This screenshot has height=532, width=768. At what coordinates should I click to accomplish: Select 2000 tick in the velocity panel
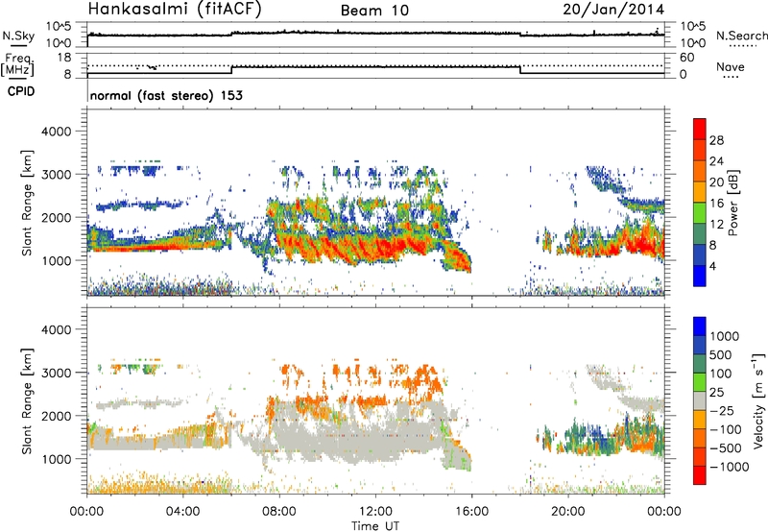pos(56,416)
